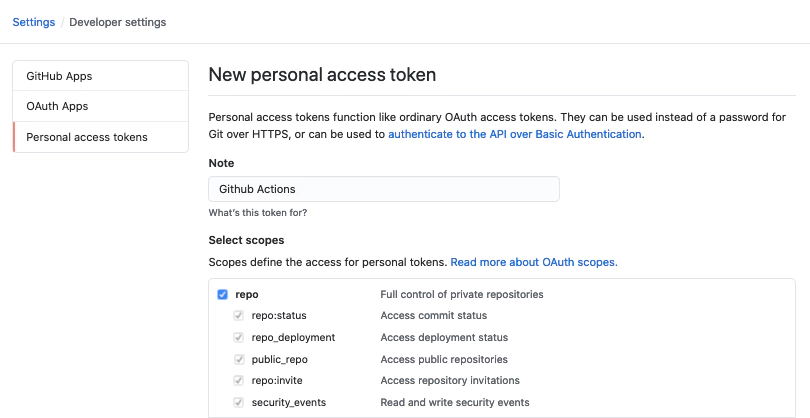This screenshot has width=810, height=418.
Task: Toggle the repo:status checkbox
Action: 239,315
